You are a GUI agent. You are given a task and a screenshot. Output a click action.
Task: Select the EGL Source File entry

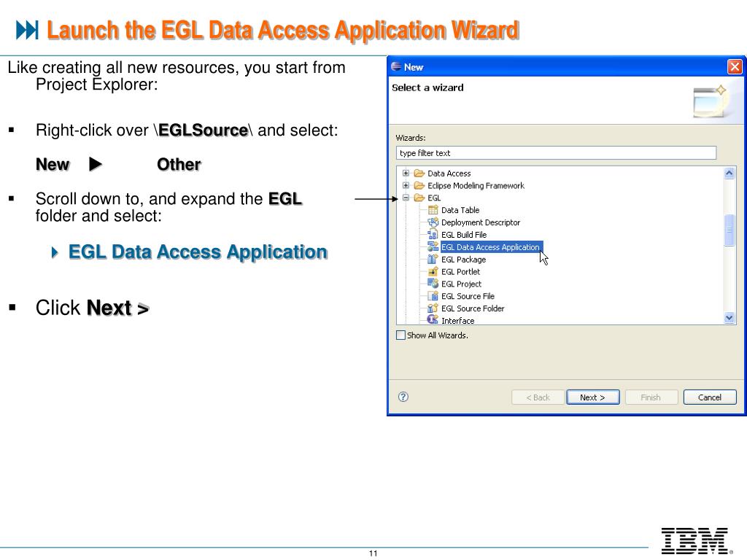pyautogui.click(x=468, y=296)
